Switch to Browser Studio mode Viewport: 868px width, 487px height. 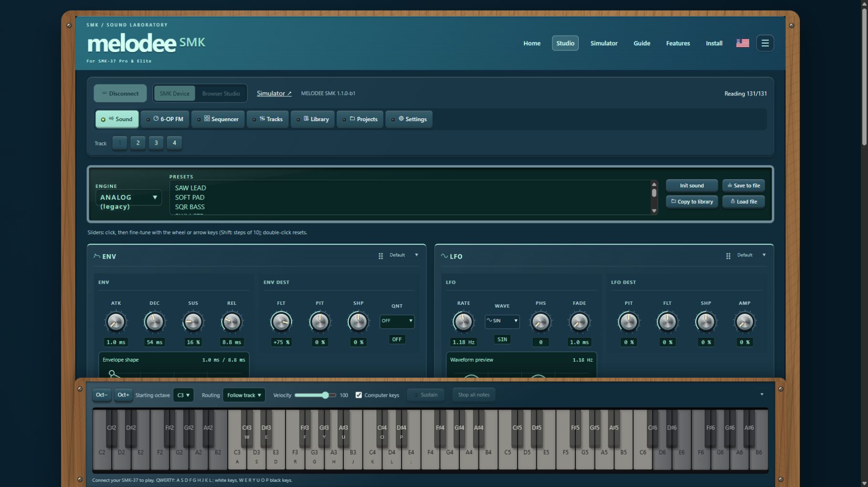point(221,93)
